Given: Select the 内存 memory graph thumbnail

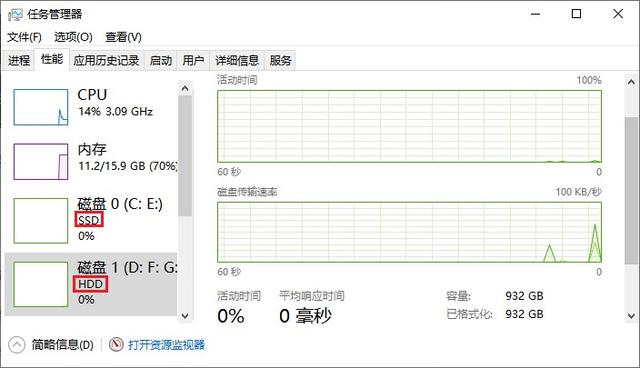Looking at the screenshot, I should (x=41, y=162).
